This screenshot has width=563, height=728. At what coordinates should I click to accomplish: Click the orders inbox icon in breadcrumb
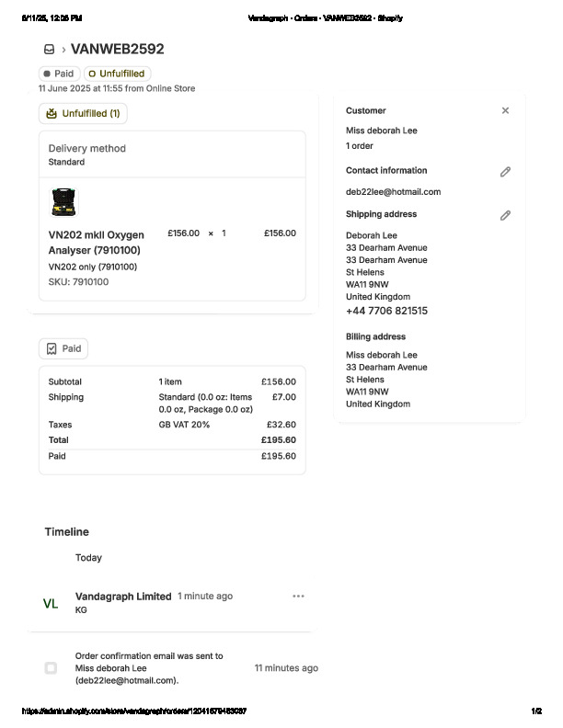click(49, 50)
